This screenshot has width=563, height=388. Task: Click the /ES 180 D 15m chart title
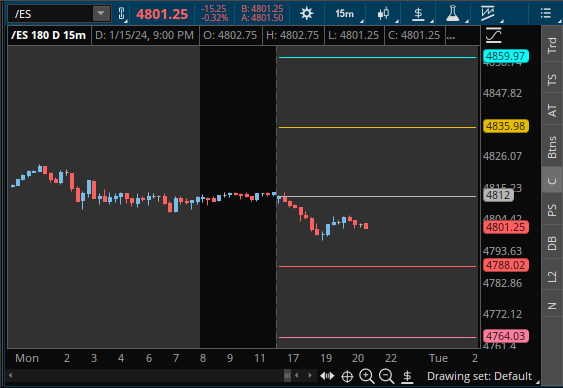[x=48, y=35]
